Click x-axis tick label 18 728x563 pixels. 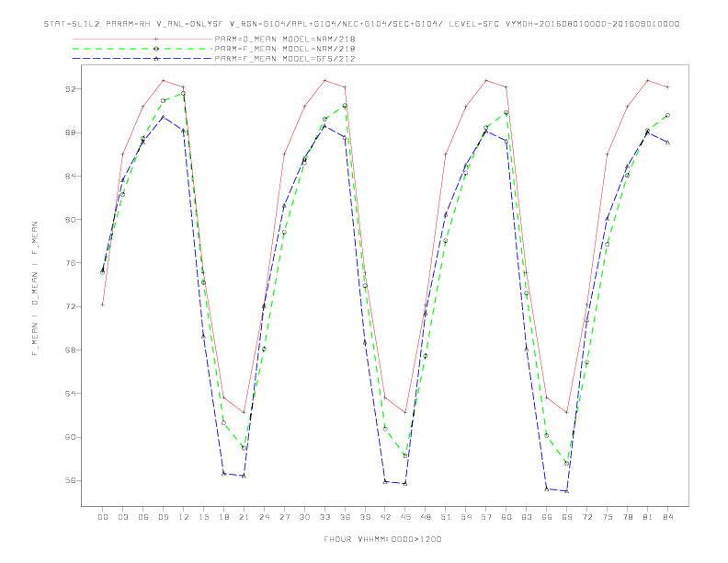[x=223, y=517]
